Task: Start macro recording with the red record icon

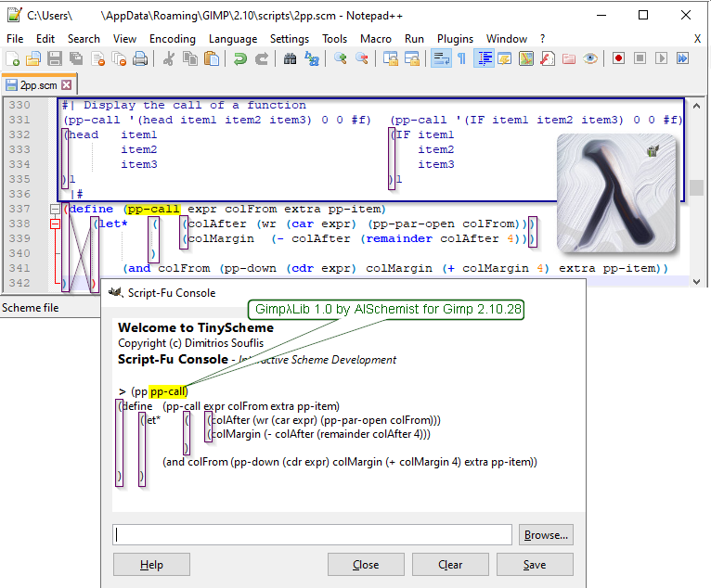Action: (618, 58)
